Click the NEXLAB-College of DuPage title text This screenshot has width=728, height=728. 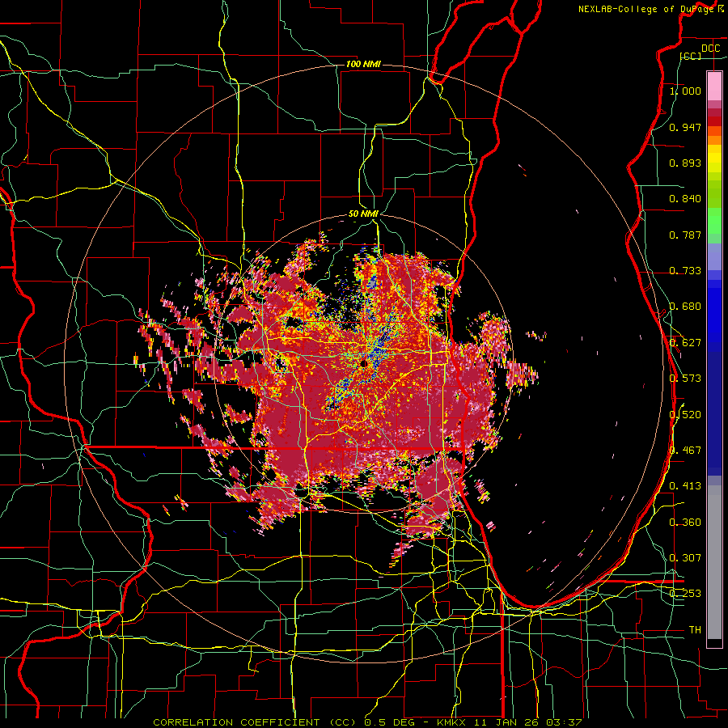(645, 9)
